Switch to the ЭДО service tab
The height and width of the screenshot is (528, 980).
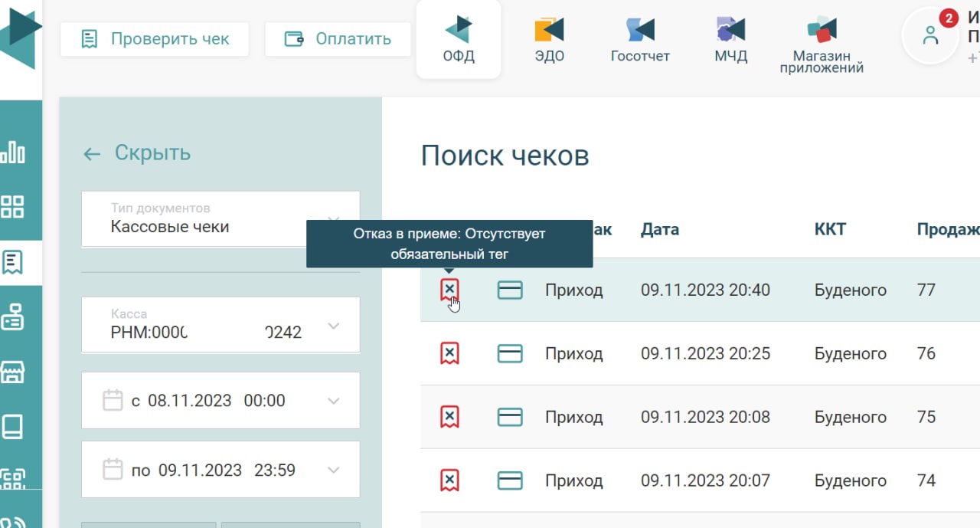pyautogui.click(x=549, y=40)
